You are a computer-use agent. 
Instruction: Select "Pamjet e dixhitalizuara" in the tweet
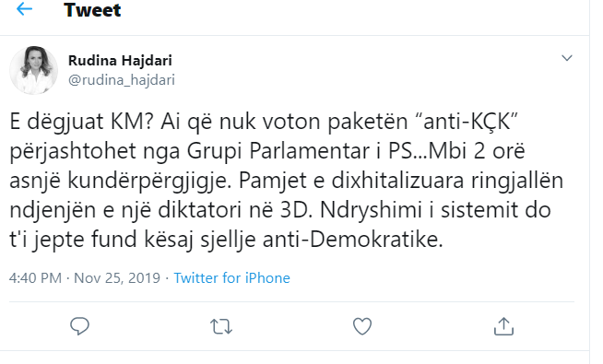[x=351, y=181]
